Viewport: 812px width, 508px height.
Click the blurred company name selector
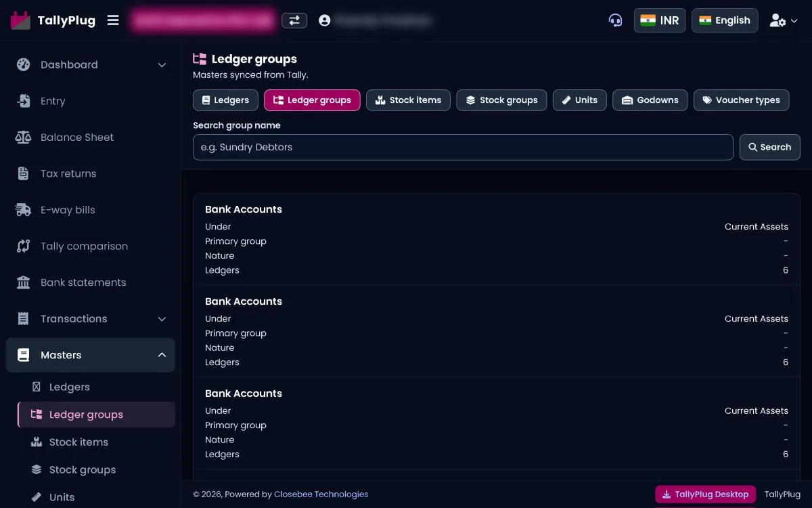(x=204, y=20)
